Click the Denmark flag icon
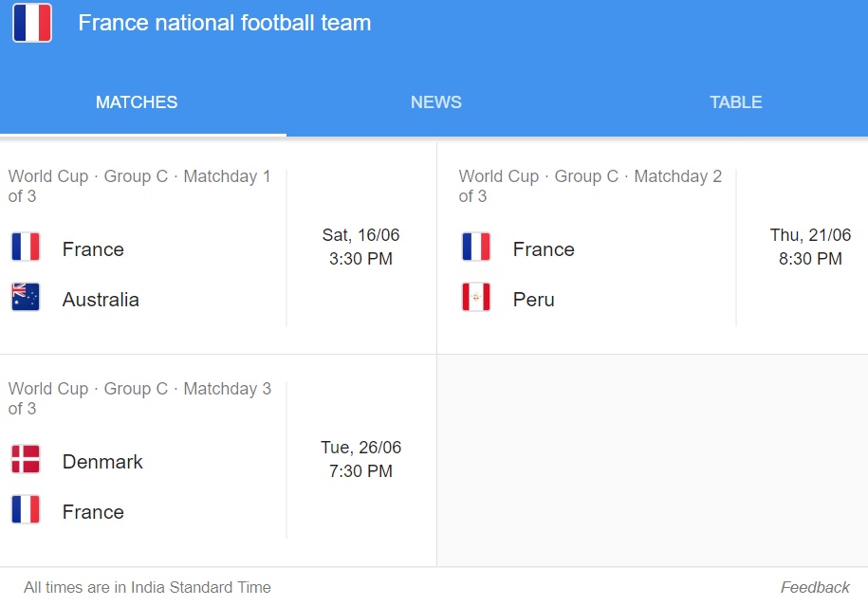The image size is (868, 606). click(x=26, y=459)
